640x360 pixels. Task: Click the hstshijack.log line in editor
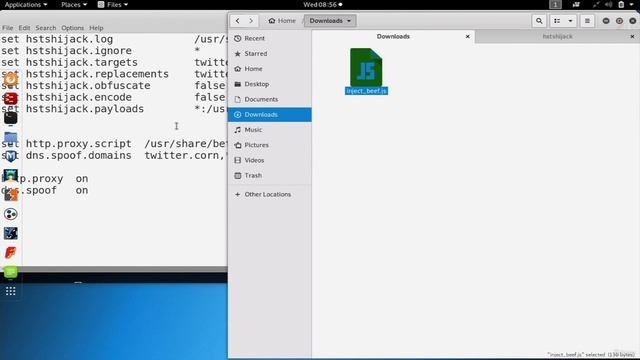click(113, 39)
